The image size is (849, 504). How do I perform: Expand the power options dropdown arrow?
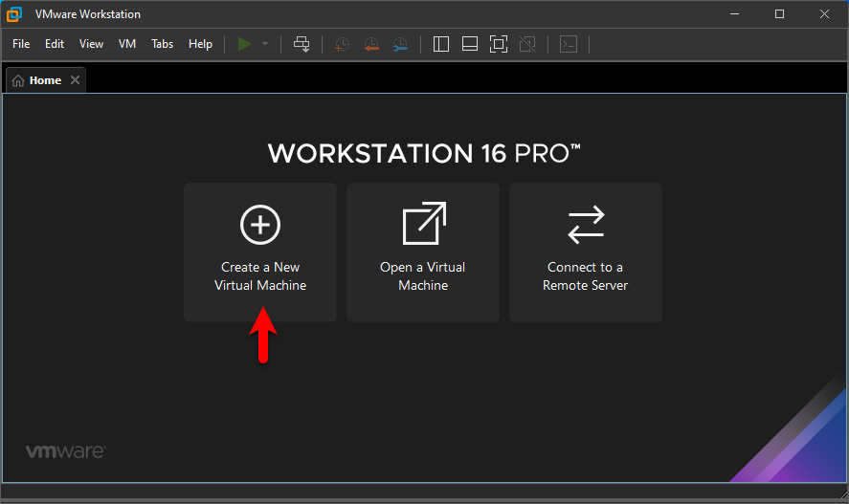(x=265, y=44)
